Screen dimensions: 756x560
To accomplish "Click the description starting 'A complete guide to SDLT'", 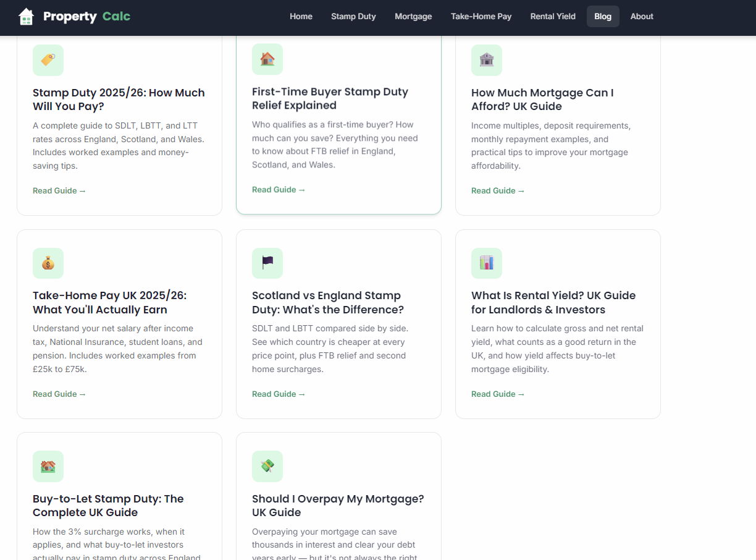I will pyautogui.click(x=119, y=146).
